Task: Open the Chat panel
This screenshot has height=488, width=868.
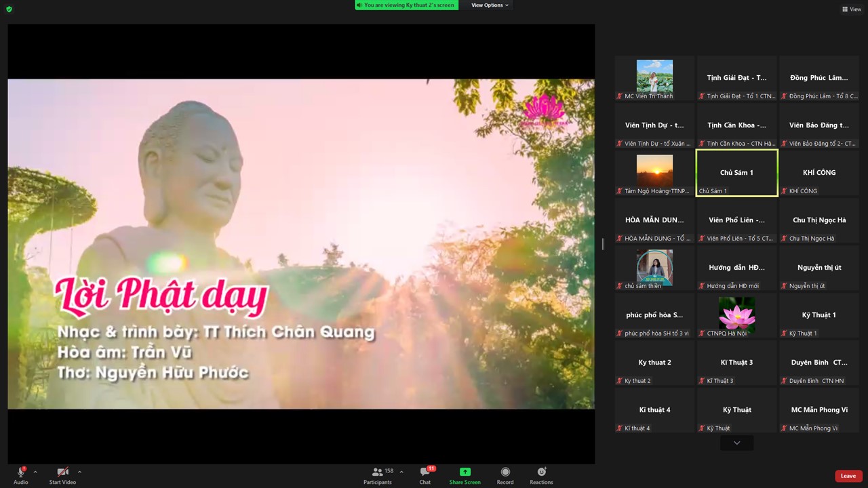Action: pyautogui.click(x=425, y=475)
